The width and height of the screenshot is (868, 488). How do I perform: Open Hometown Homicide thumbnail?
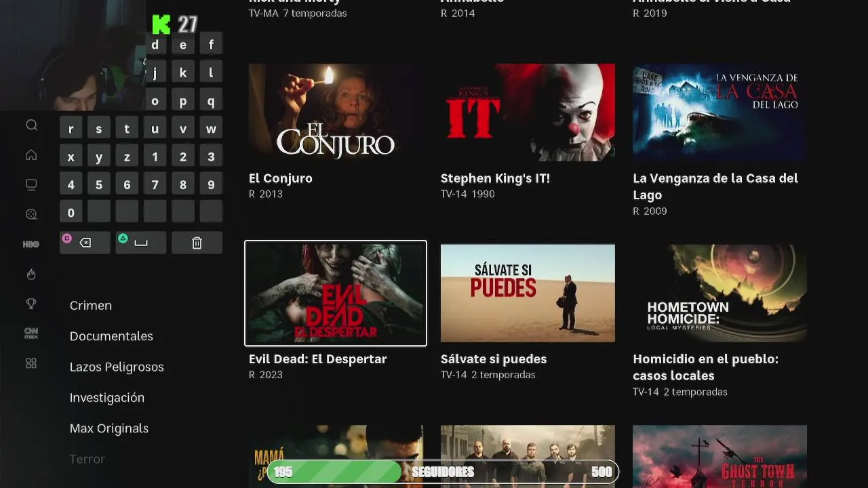[719, 293]
